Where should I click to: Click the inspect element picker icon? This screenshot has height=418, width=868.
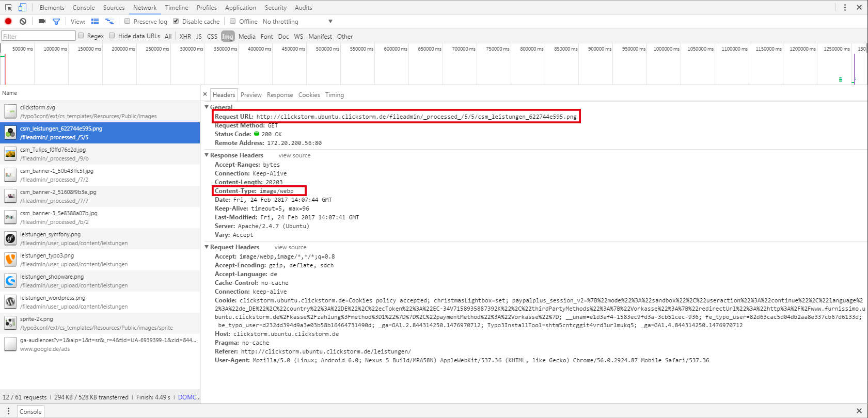coord(8,7)
